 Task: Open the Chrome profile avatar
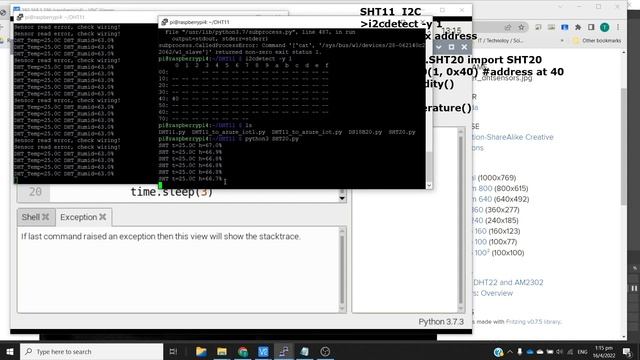tap(604, 27)
